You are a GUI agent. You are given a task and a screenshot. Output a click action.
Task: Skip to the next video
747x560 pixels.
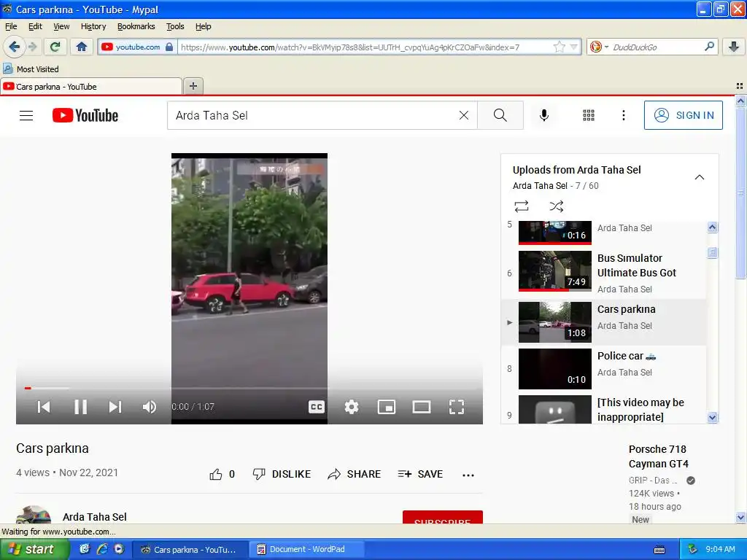(x=115, y=407)
